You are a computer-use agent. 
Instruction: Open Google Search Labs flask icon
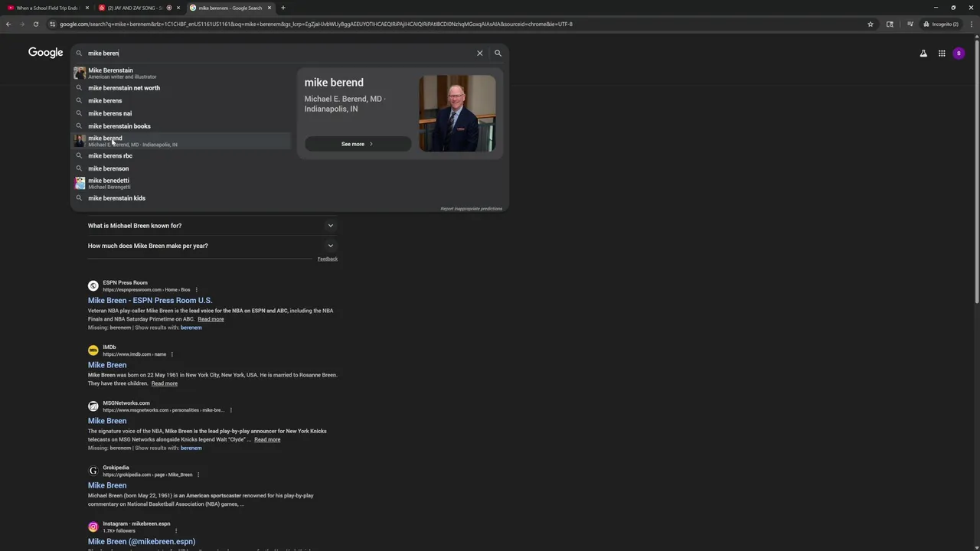pos(923,54)
